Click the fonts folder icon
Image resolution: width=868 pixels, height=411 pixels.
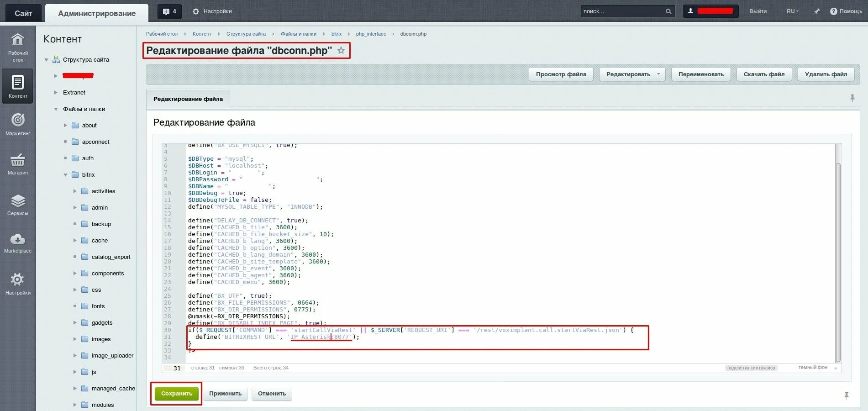[85, 306]
